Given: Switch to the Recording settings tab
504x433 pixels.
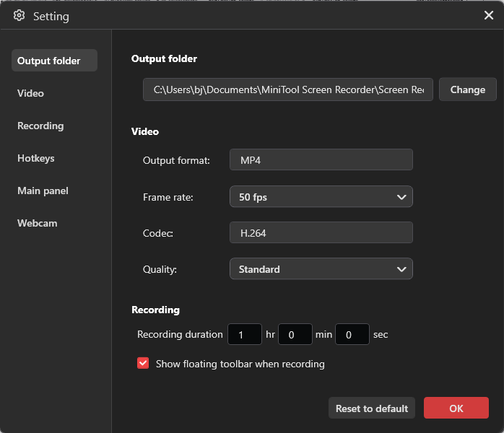Looking at the screenshot, I should [x=40, y=126].
